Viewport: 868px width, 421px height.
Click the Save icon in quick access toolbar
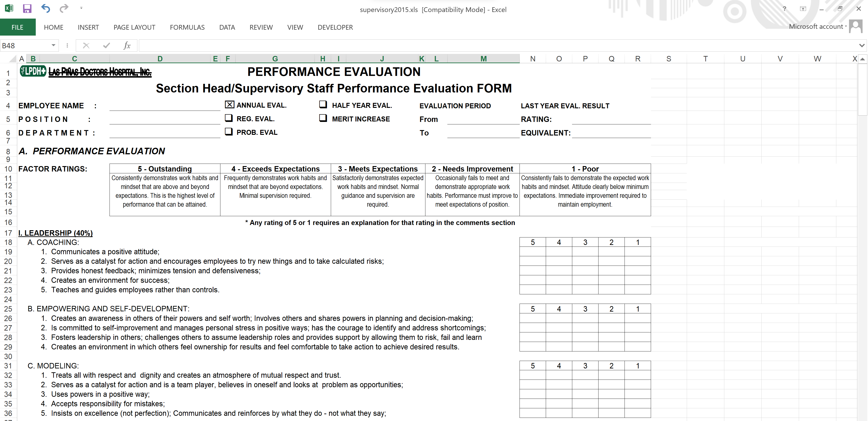(x=27, y=8)
